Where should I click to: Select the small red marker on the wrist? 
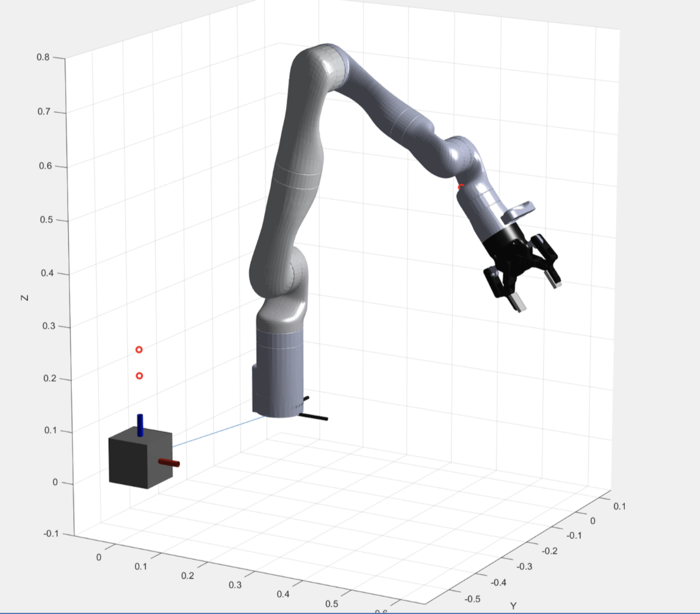pyautogui.click(x=461, y=187)
